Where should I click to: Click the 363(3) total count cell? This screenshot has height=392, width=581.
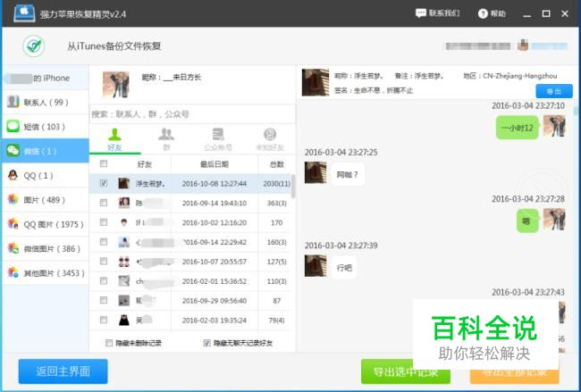click(x=276, y=203)
